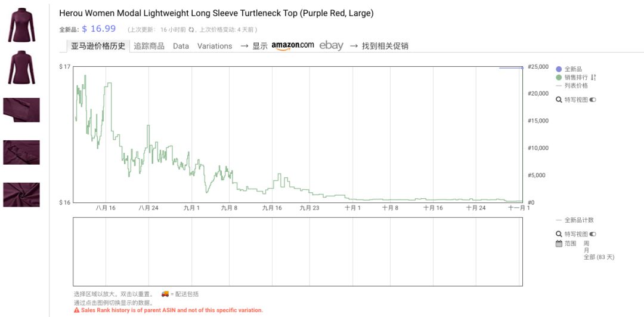Toggle close-up view switch for price chart
644x317 pixels.
coord(593,100)
